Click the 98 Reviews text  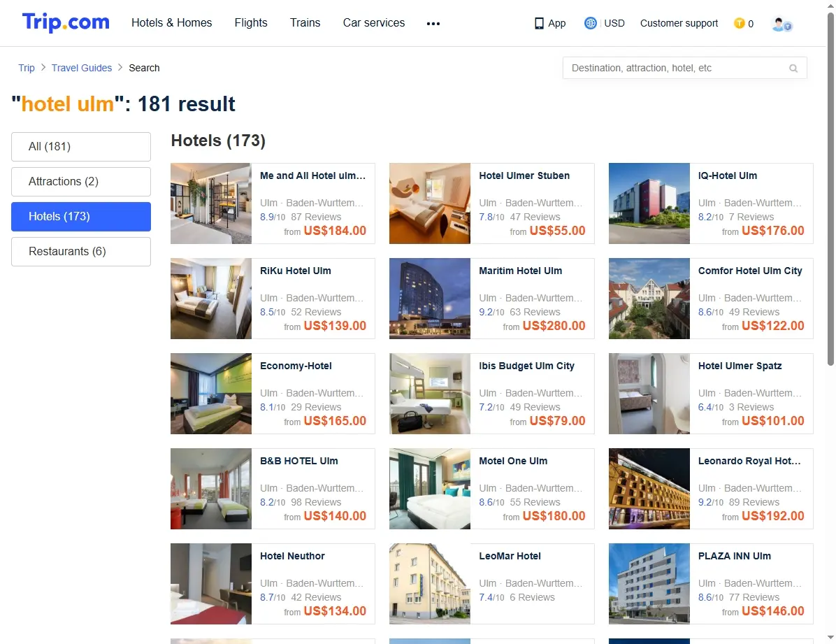316,502
